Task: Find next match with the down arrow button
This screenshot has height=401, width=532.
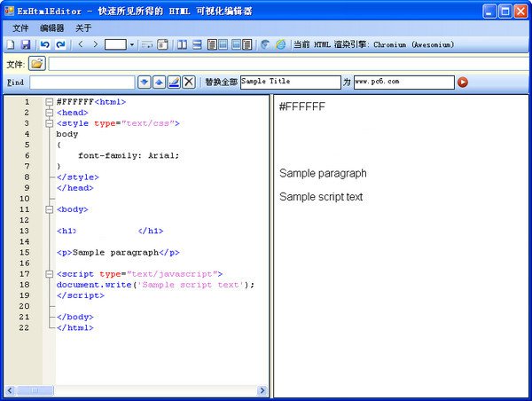Action: pos(145,83)
